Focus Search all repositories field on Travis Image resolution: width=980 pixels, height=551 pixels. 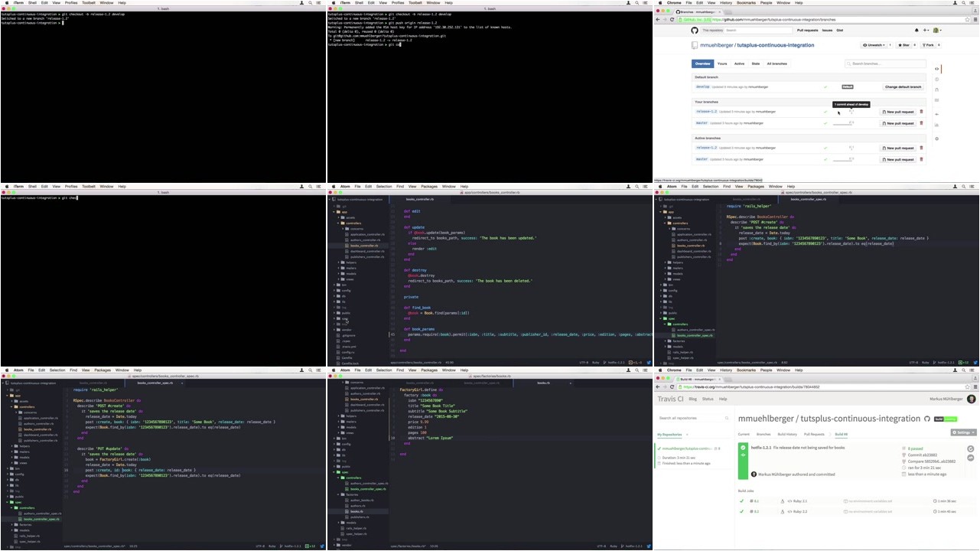coord(694,418)
